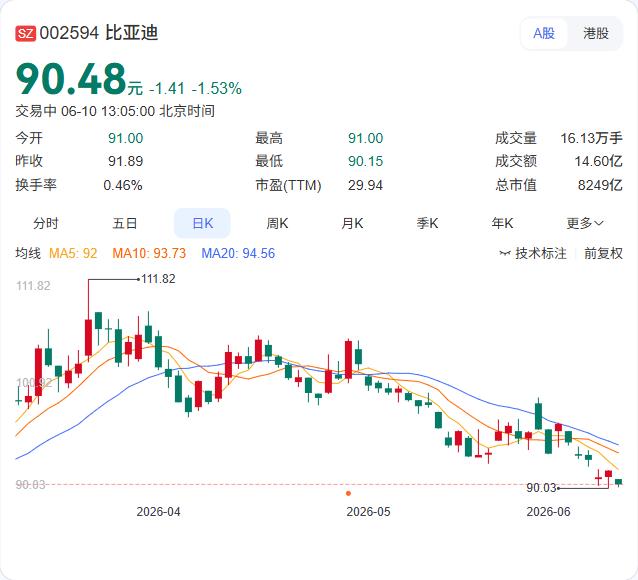This screenshot has width=638, height=580.
Task: Click the 总市值 value 8249亿
Action: pyautogui.click(x=600, y=185)
